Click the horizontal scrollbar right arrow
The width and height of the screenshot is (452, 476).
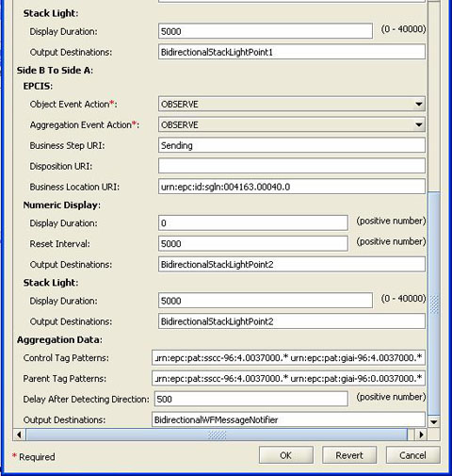[422, 435]
